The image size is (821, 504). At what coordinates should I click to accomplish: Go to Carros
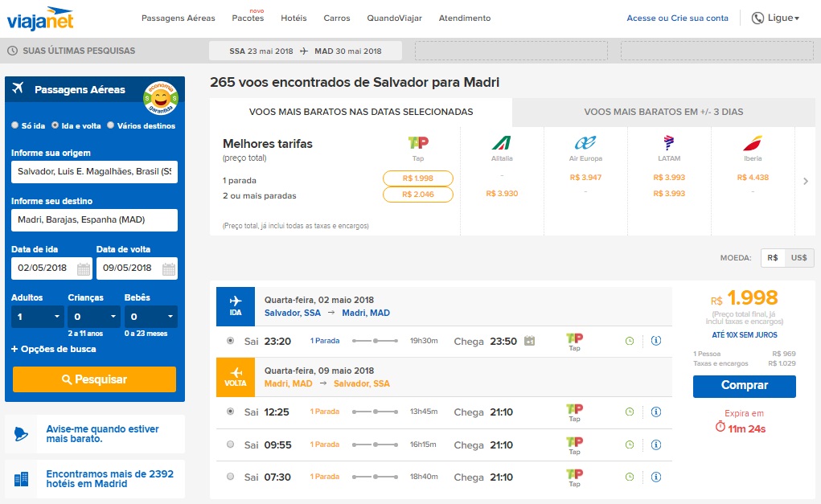pyautogui.click(x=337, y=18)
